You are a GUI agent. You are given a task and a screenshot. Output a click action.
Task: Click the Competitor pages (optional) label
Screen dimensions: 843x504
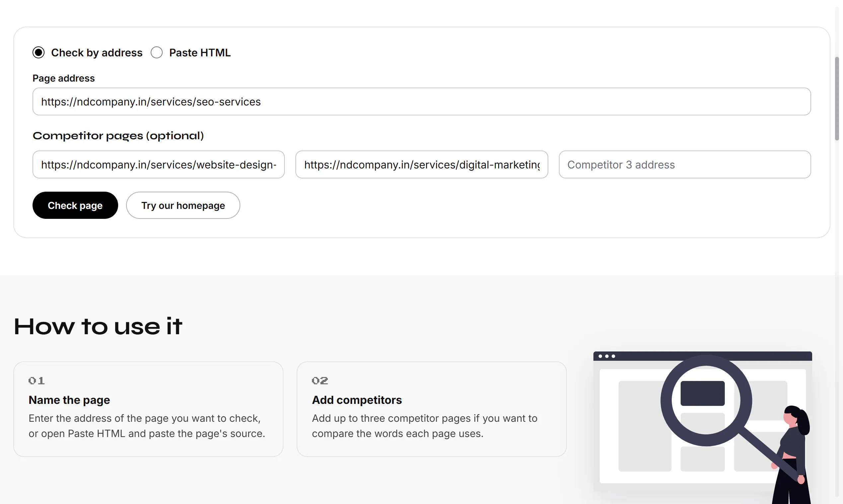click(x=118, y=136)
